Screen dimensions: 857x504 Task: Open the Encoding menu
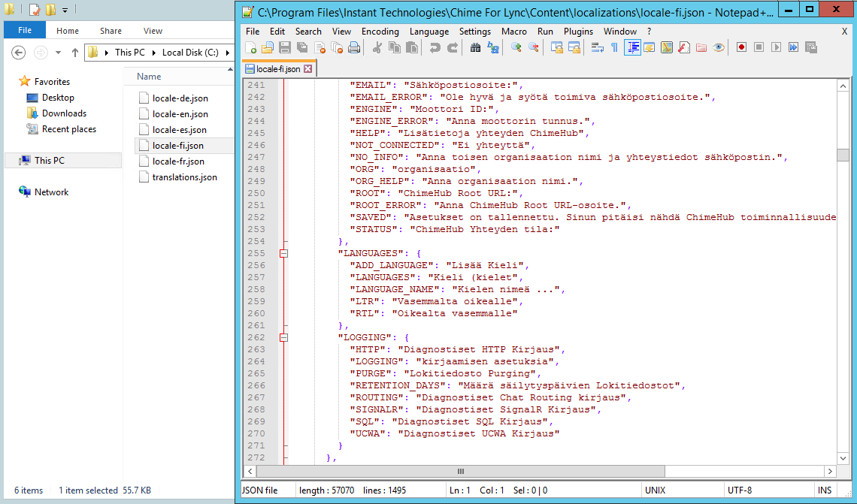click(380, 32)
